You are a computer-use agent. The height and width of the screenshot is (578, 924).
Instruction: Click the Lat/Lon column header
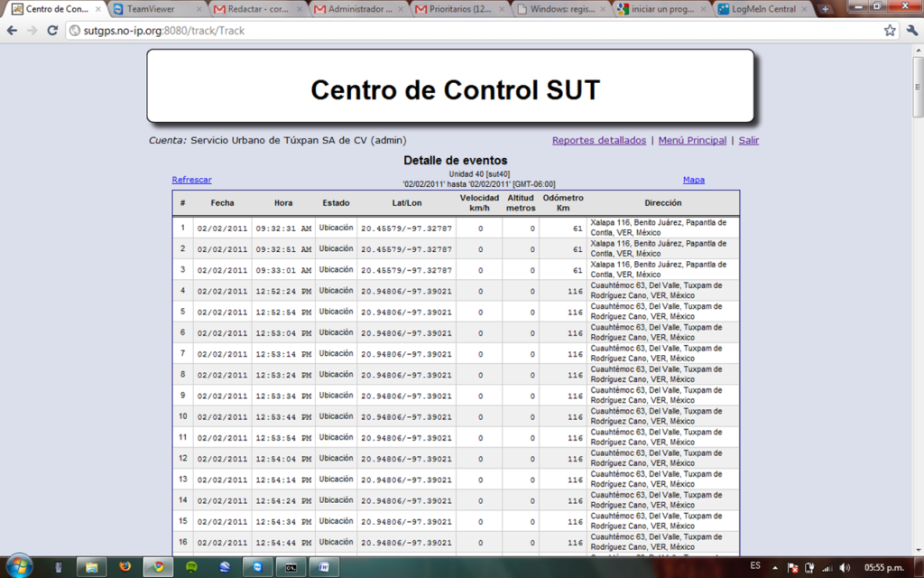pyautogui.click(x=407, y=203)
